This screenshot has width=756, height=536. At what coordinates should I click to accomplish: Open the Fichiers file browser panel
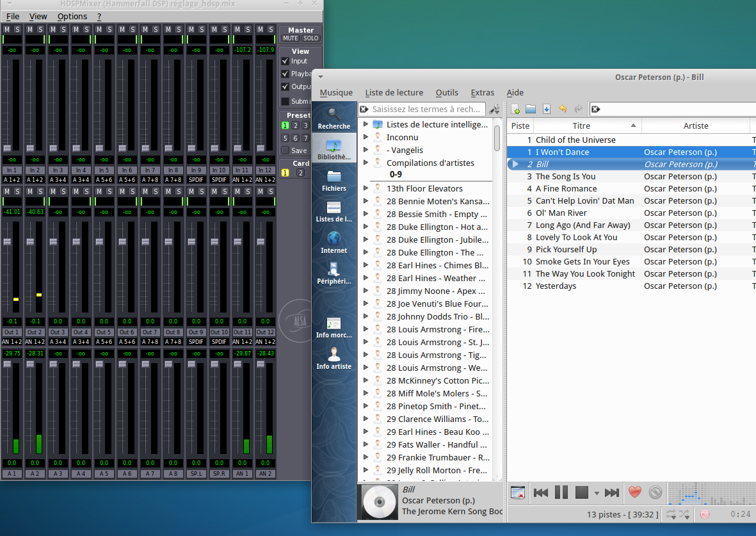coord(334,181)
